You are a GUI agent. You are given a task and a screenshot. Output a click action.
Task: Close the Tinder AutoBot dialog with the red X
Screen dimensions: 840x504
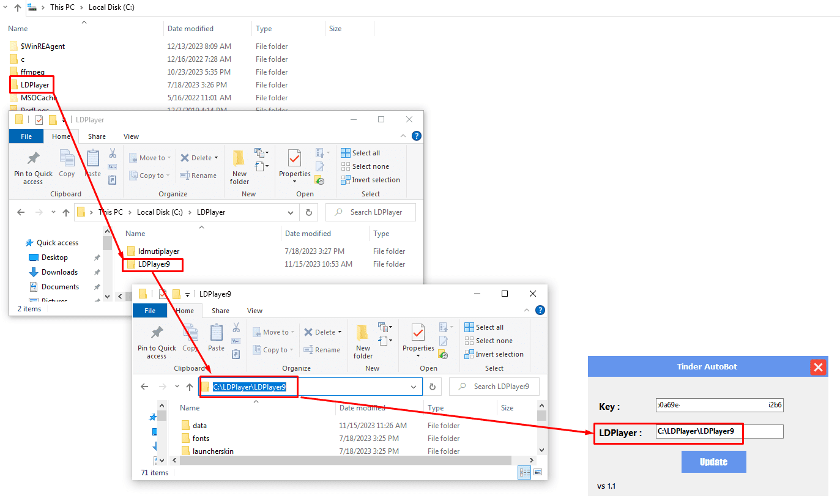pos(818,367)
